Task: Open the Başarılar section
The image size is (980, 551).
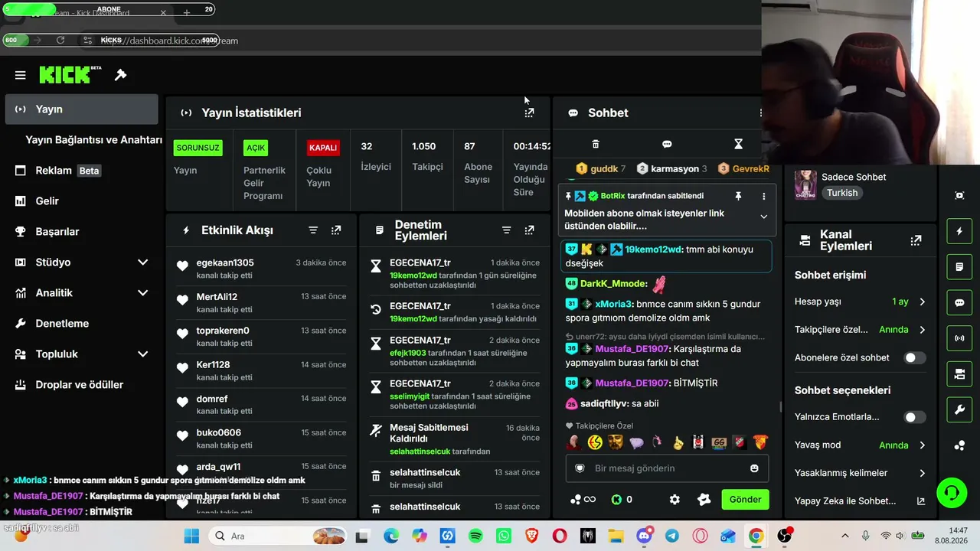Action: (81, 232)
